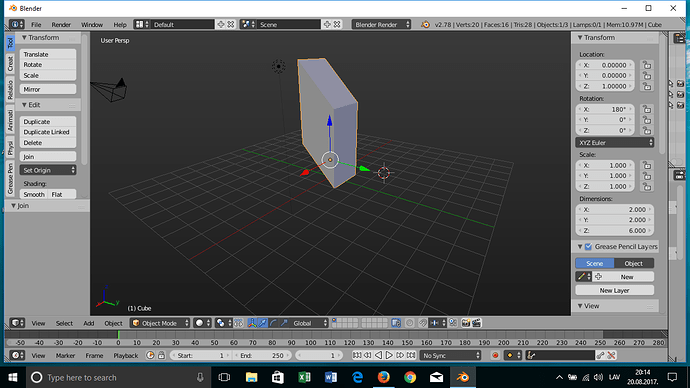Open the XYZ Euler rotation mode dropdown
Screen dimensions: 690x388
click(615, 143)
